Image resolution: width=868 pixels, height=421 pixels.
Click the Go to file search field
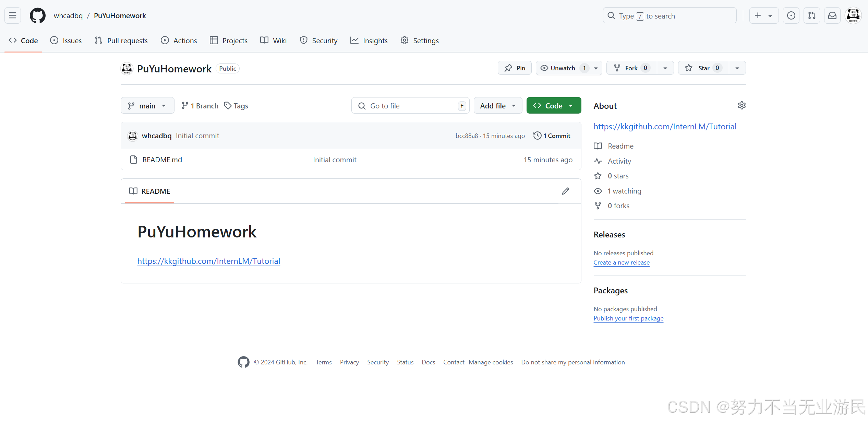point(410,106)
